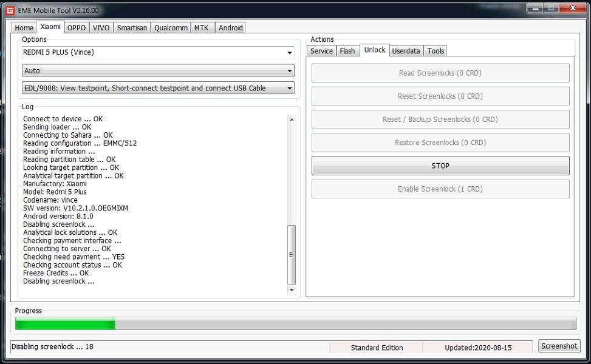Click Reset / Backup Screenlocks button
The width and height of the screenshot is (591, 364).
tap(440, 120)
